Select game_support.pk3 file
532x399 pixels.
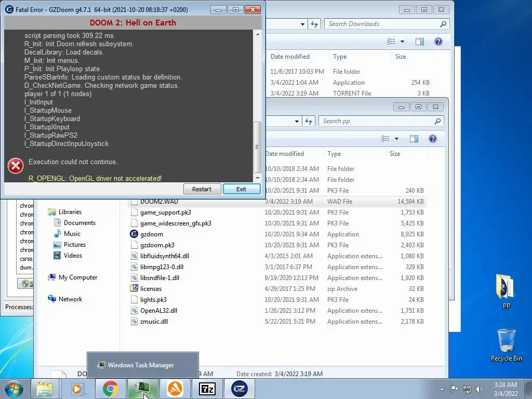(x=166, y=212)
